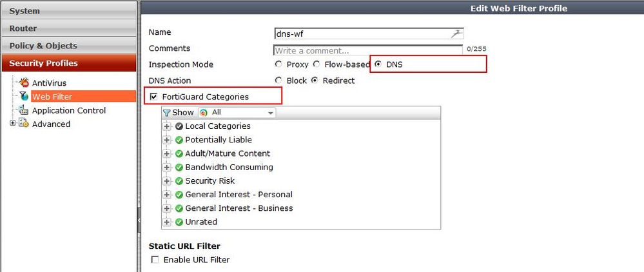Click the Local Categories status icon
Screen dimensions: 644x272
click(x=179, y=126)
